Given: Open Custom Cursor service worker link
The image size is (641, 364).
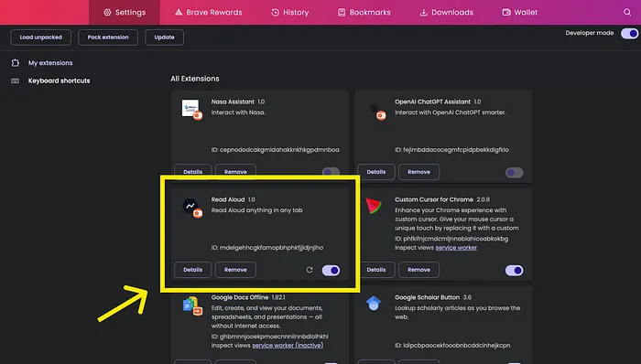Looking at the screenshot, I should [x=456, y=248].
